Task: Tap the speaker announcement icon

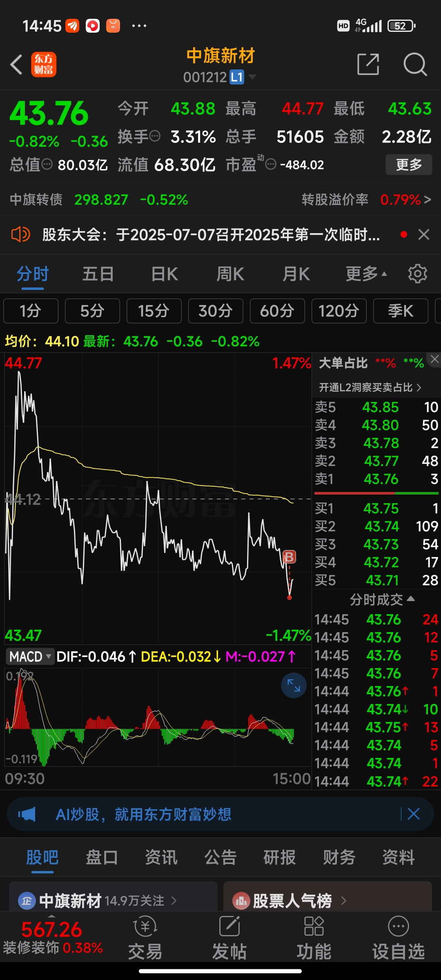Action: coord(20,234)
